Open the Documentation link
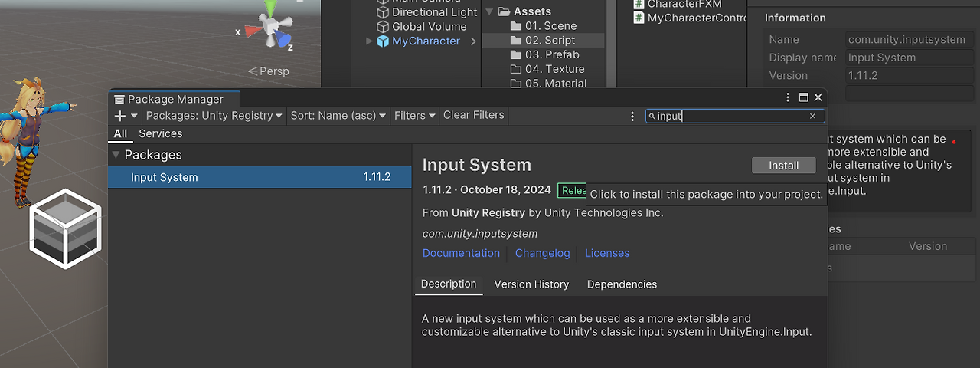 [x=461, y=253]
